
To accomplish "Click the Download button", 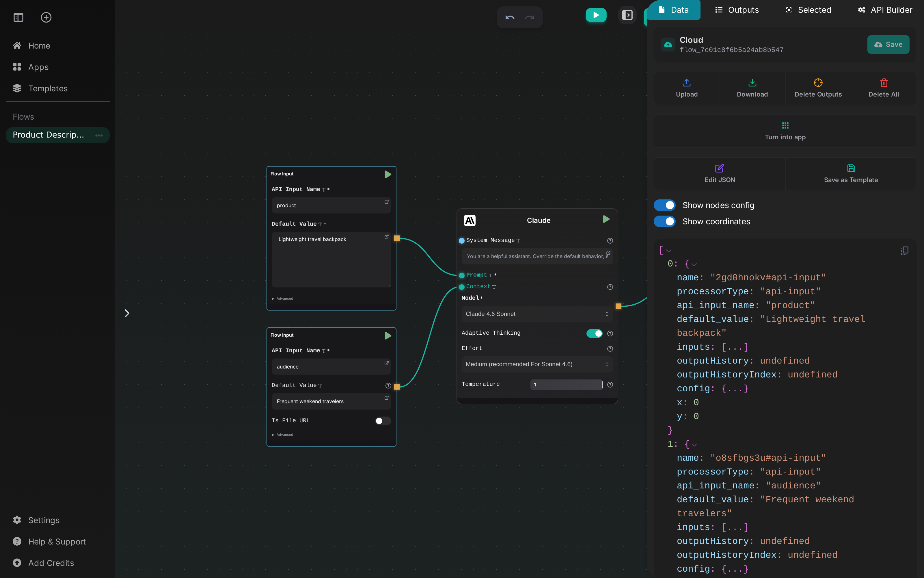I will 752,88.
